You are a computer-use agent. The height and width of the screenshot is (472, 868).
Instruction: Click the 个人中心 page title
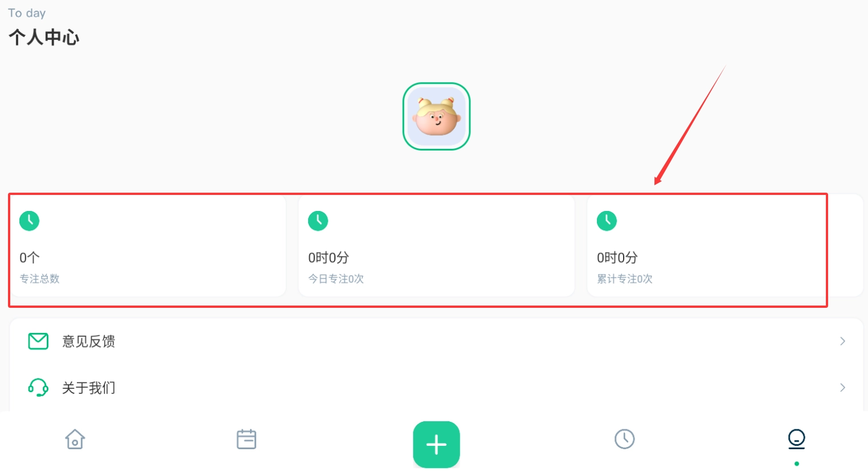[44, 38]
